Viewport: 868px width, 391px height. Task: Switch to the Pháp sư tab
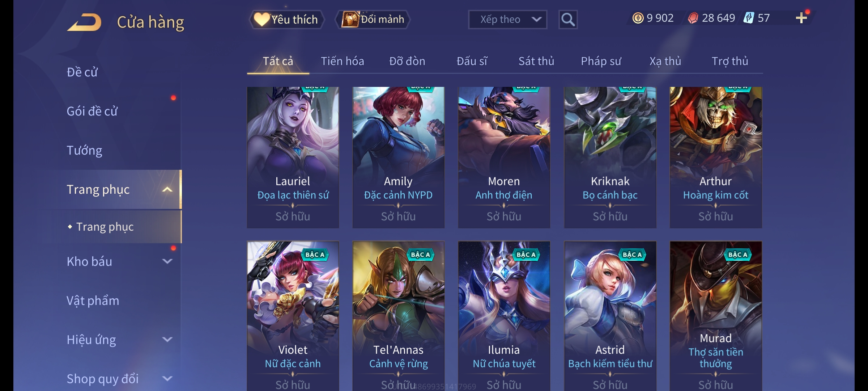click(x=601, y=61)
